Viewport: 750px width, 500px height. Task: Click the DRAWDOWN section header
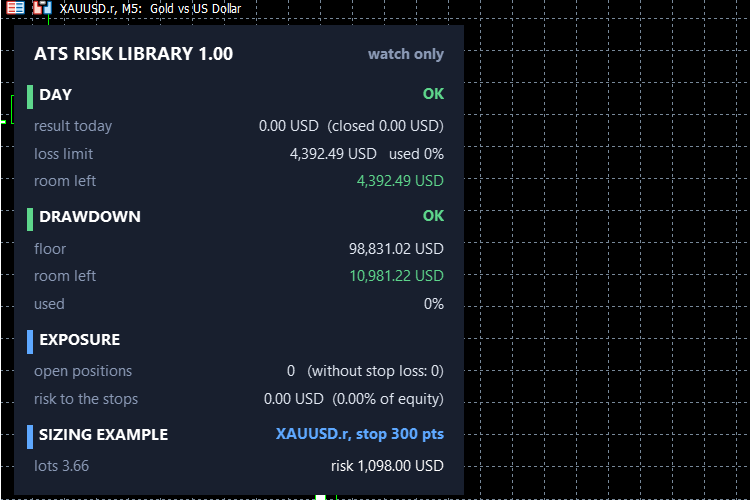point(90,217)
